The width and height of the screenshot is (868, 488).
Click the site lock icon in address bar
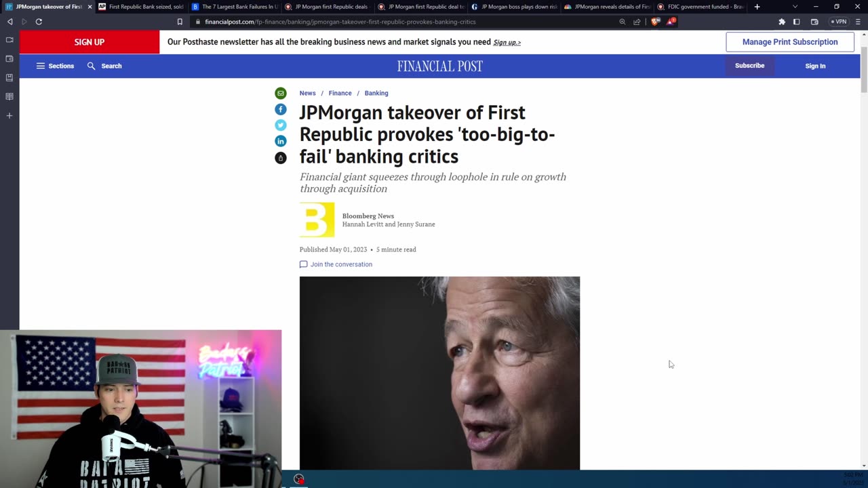pos(197,22)
